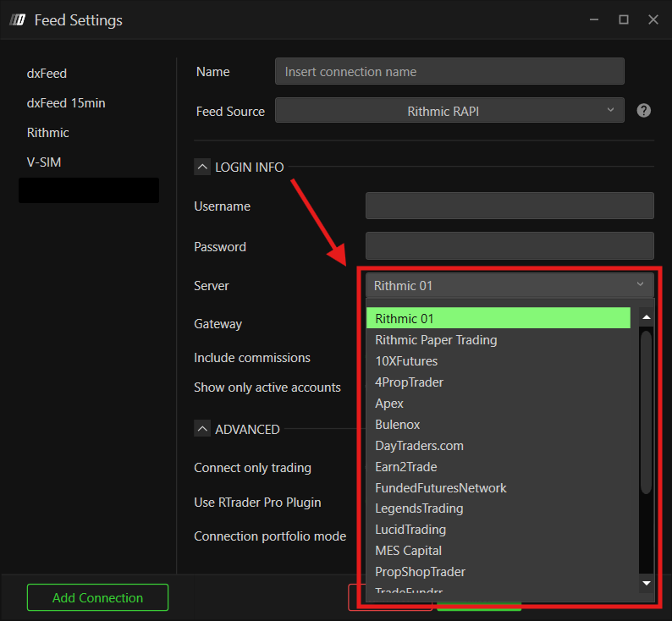
Task: Click the Password input field
Action: point(510,246)
